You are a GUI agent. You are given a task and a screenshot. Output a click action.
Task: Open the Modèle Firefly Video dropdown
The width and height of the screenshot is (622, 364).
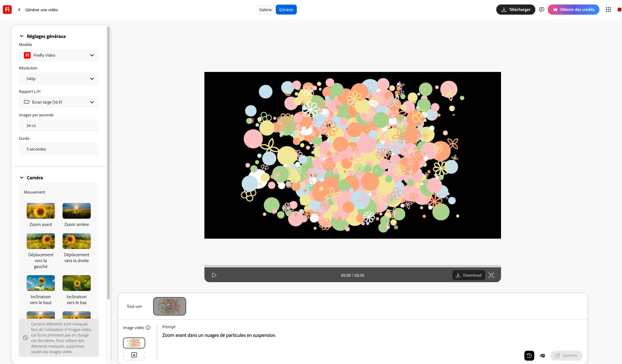pos(59,55)
